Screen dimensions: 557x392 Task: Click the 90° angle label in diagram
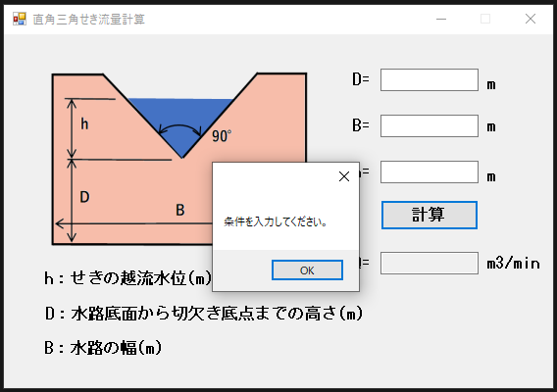coord(222,136)
